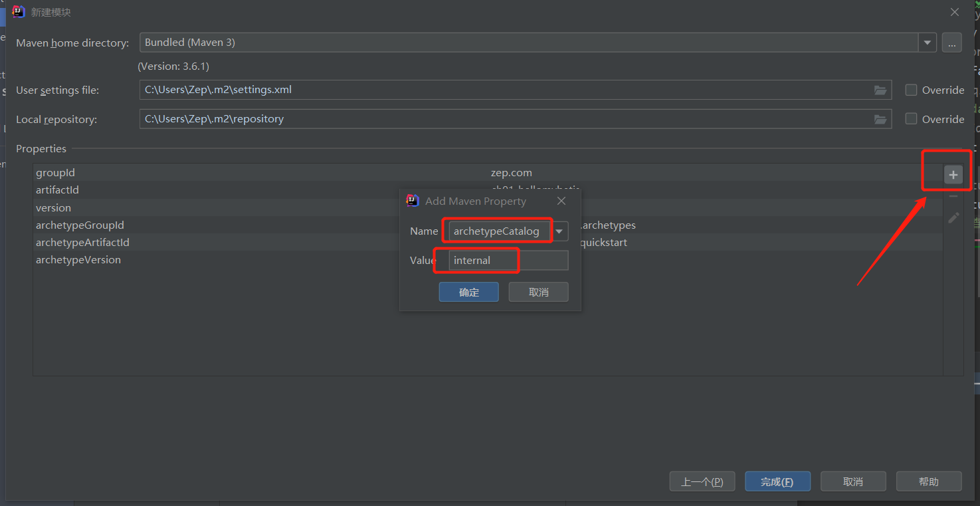Select the artifactId property row
980x506 pixels.
(488, 190)
